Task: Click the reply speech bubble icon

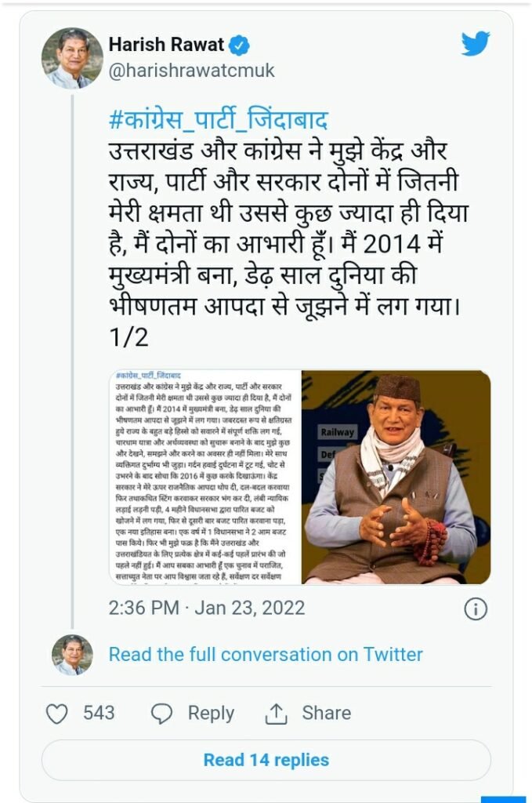Action: tap(161, 714)
